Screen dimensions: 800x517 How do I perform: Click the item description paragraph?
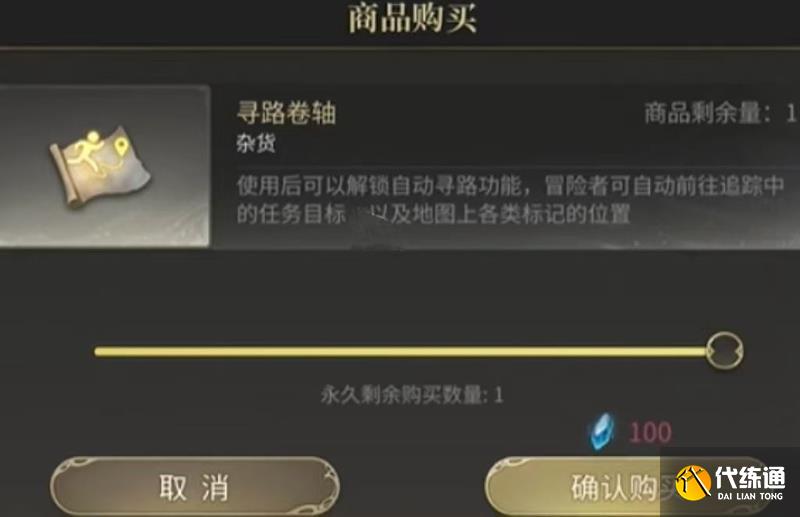pyautogui.click(x=510, y=200)
